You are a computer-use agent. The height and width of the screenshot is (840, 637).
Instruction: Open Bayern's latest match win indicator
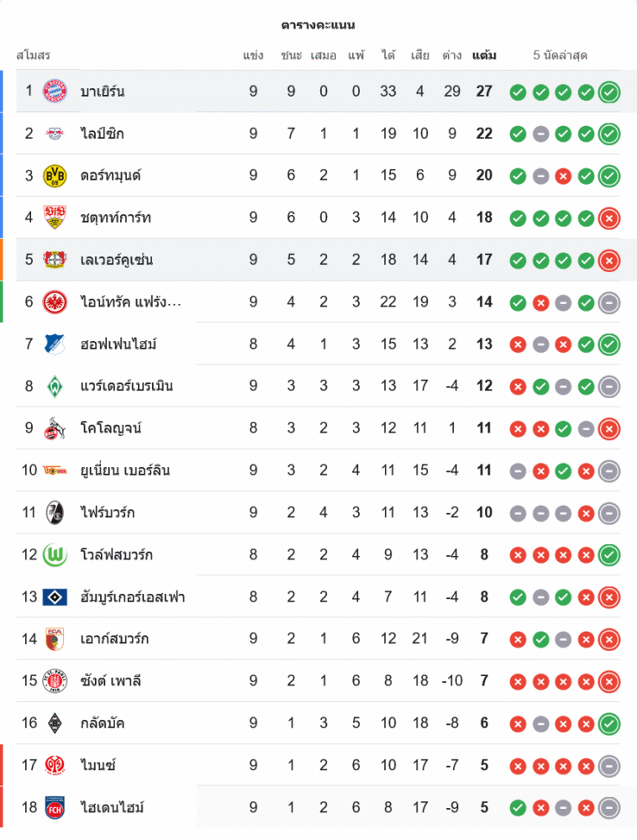coord(609,92)
